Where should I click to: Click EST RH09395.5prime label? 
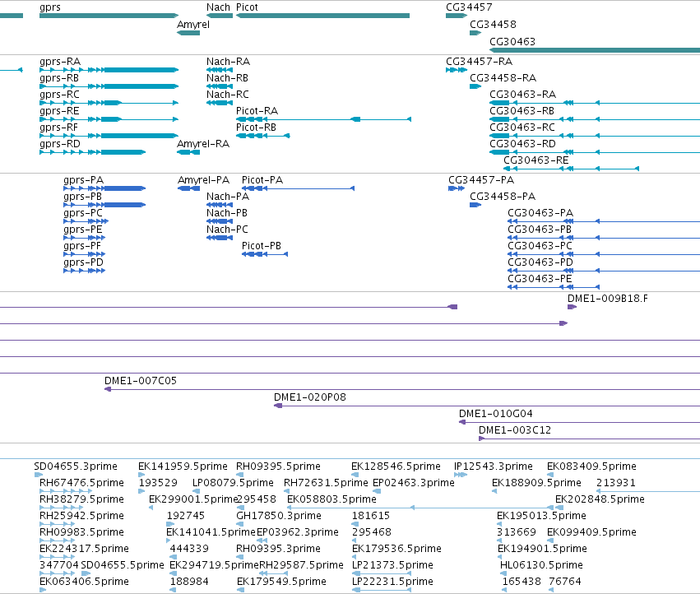(x=278, y=466)
